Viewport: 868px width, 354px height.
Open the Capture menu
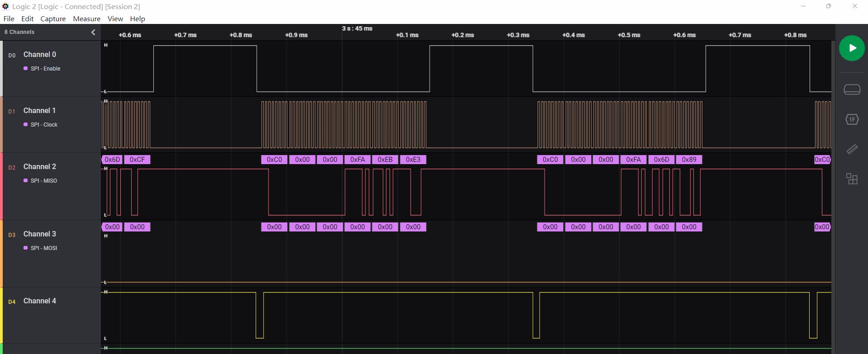53,19
